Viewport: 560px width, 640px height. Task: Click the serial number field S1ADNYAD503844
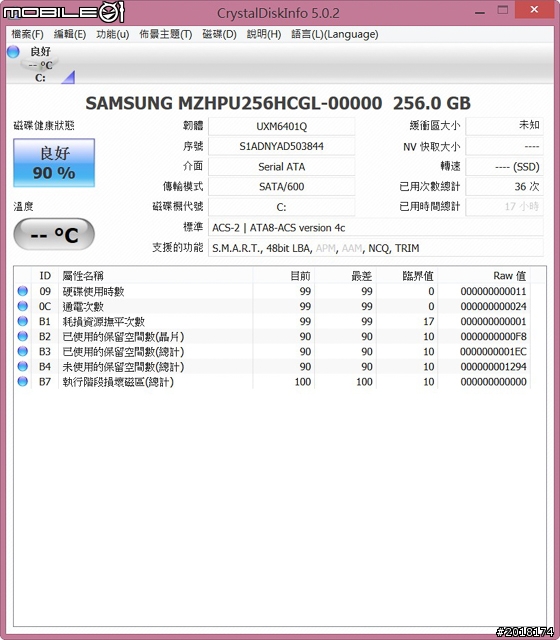[x=282, y=147]
